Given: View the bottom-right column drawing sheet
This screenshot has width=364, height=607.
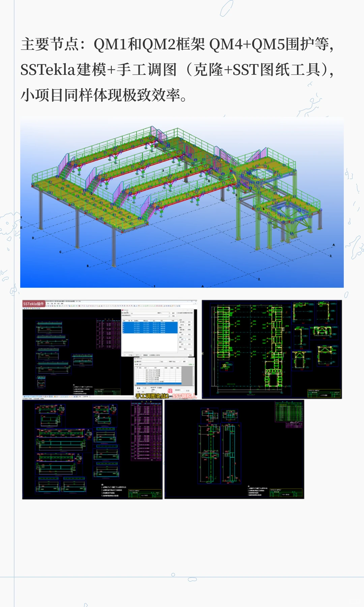Looking at the screenshot, I should (x=234, y=450).
